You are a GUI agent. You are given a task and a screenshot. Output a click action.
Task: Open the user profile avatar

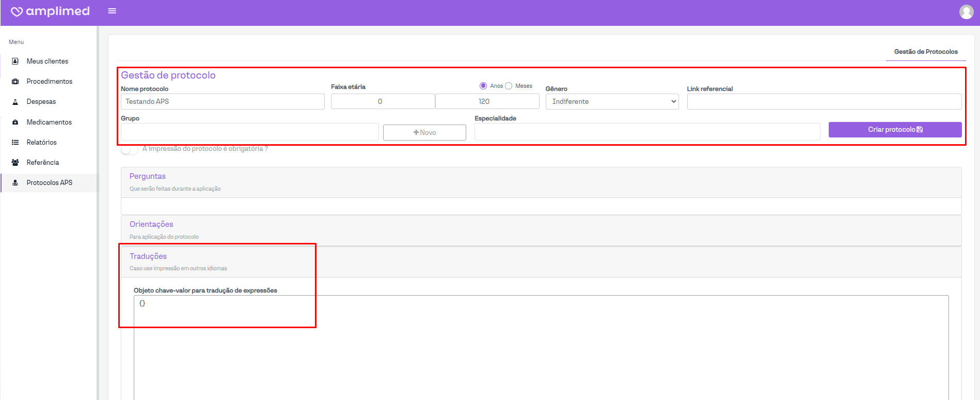click(966, 11)
